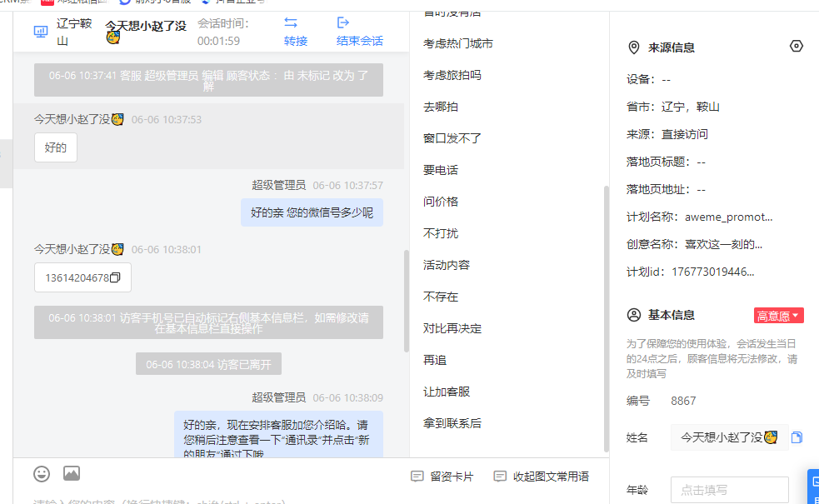The width and height of the screenshot is (819, 504).
Task: Click the phone number 13614204678 text
Action: (x=77, y=278)
